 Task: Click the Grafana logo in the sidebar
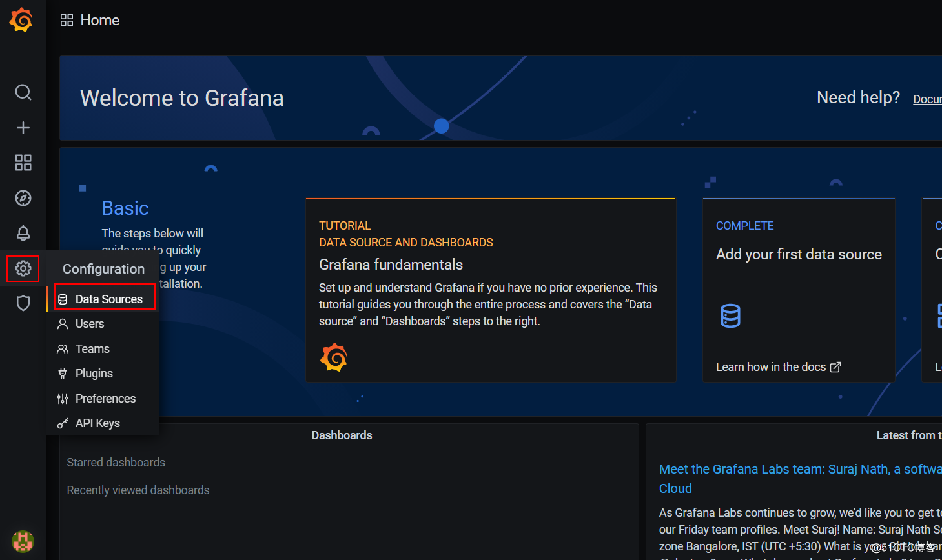click(x=21, y=20)
